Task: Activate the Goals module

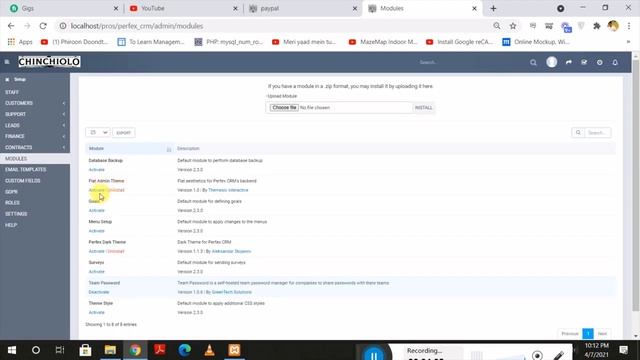Action: pyautogui.click(x=97, y=211)
